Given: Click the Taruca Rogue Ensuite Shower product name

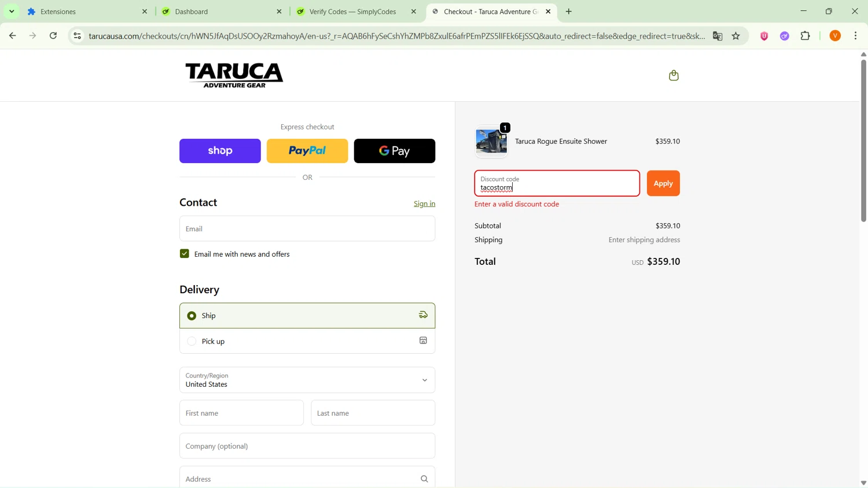Looking at the screenshot, I should (561, 141).
